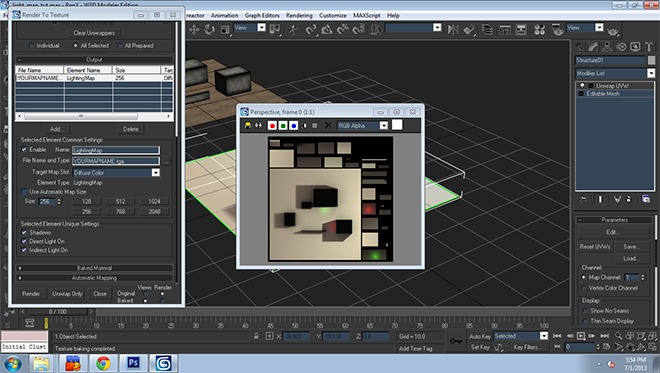The width and height of the screenshot is (660, 373).
Task: Open the Rendering menu
Action: [x=299, y=15]
